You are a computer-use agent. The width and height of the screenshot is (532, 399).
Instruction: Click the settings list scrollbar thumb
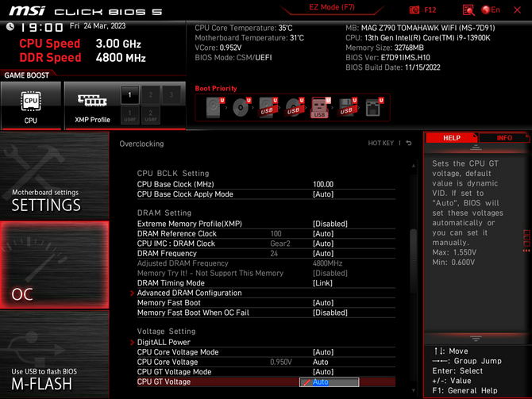click(413, 261)
